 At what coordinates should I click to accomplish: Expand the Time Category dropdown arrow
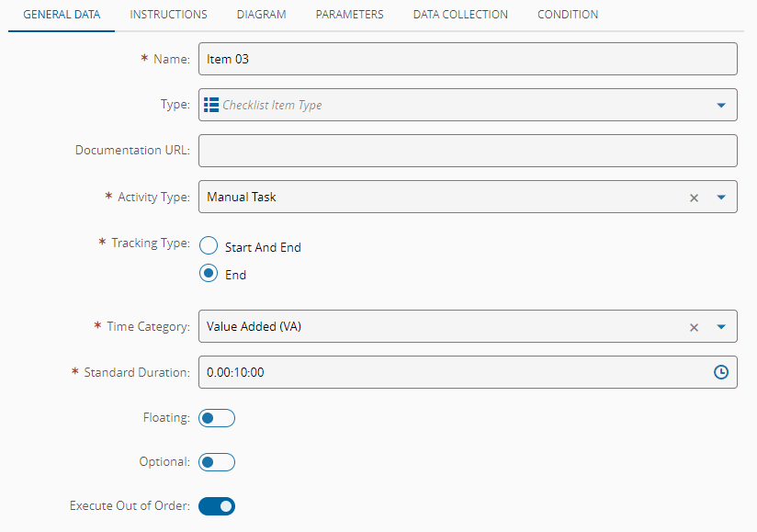point(721,326)
